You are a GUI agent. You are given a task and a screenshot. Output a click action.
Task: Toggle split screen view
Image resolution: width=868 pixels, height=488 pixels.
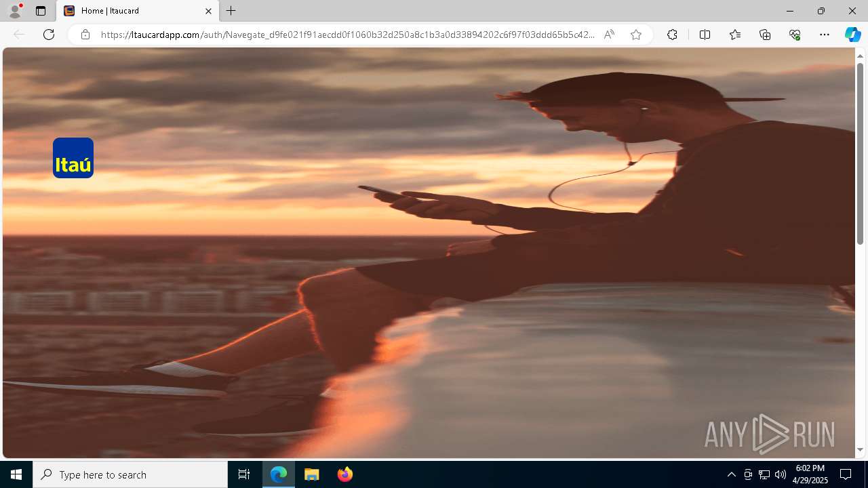(705, 35)
